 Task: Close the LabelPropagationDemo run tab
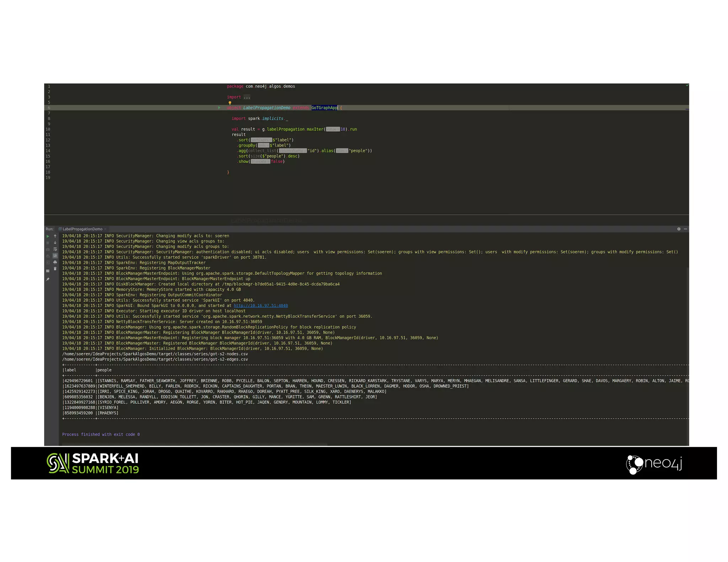[105, 229]
